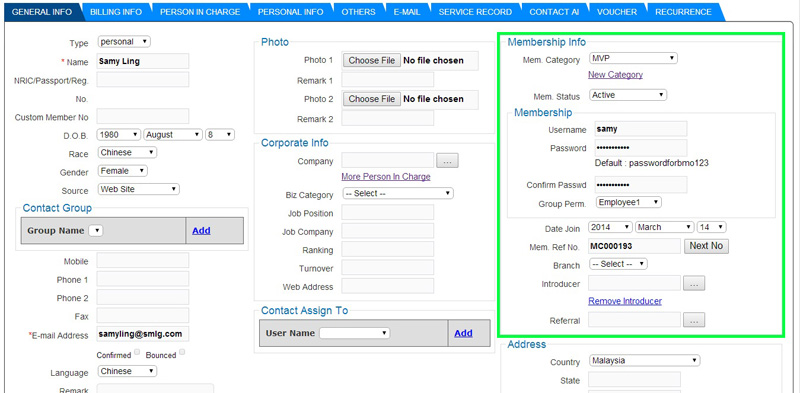This screenshot has width=800, height=393.
Task: Switch to the Service Record tab
Action: click(x=475, y=12)
